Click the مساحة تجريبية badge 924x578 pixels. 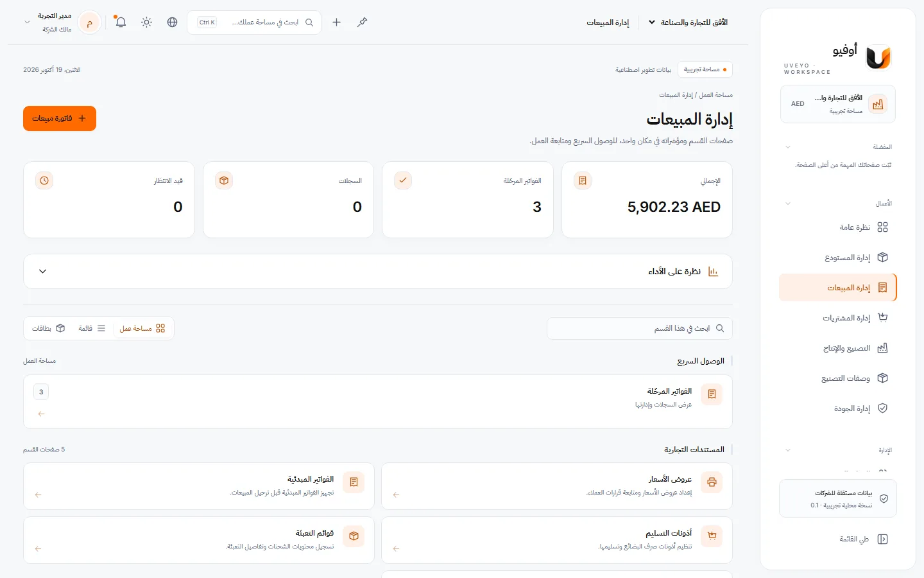point(705,69)
